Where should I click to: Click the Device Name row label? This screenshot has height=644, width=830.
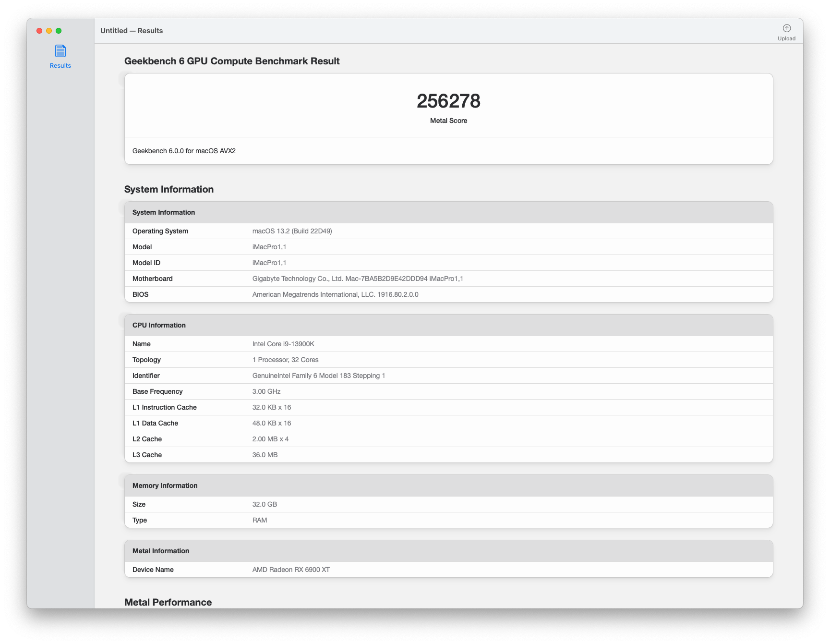153,570
